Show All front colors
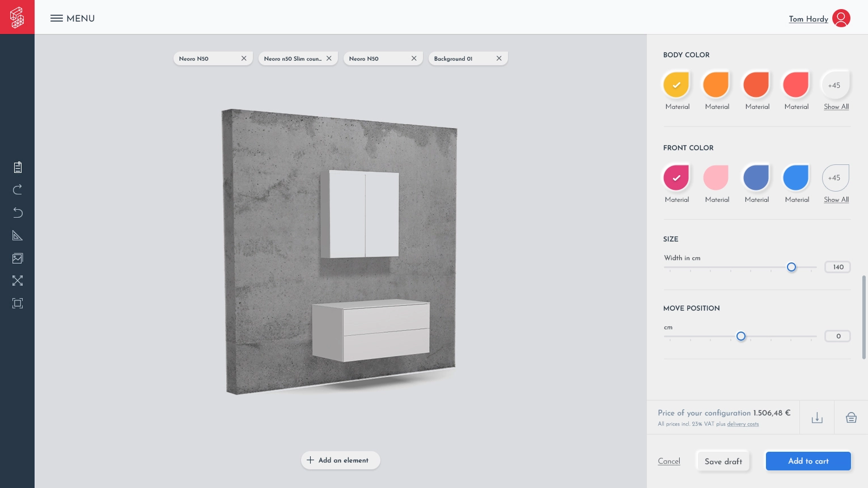This screenshot has height=488, width=868. click(836, 200)
